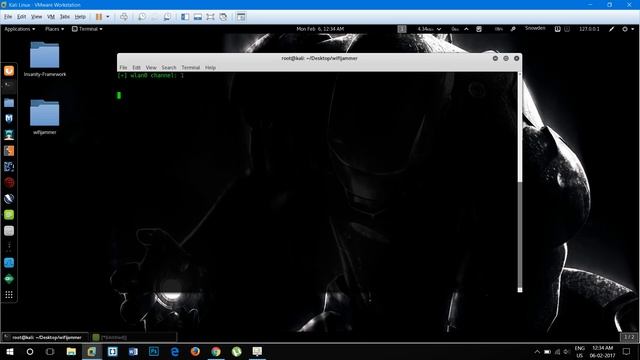
Task: Open terminal window Search menu
Action: pos(169,67)
